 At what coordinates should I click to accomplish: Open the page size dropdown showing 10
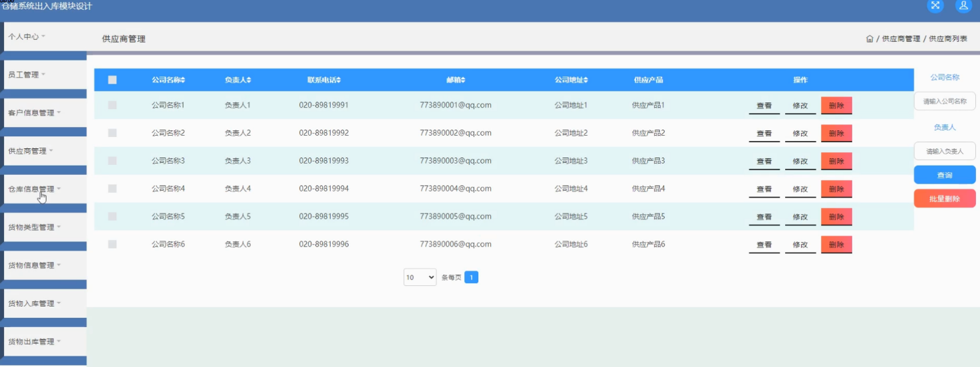[420, 277]
